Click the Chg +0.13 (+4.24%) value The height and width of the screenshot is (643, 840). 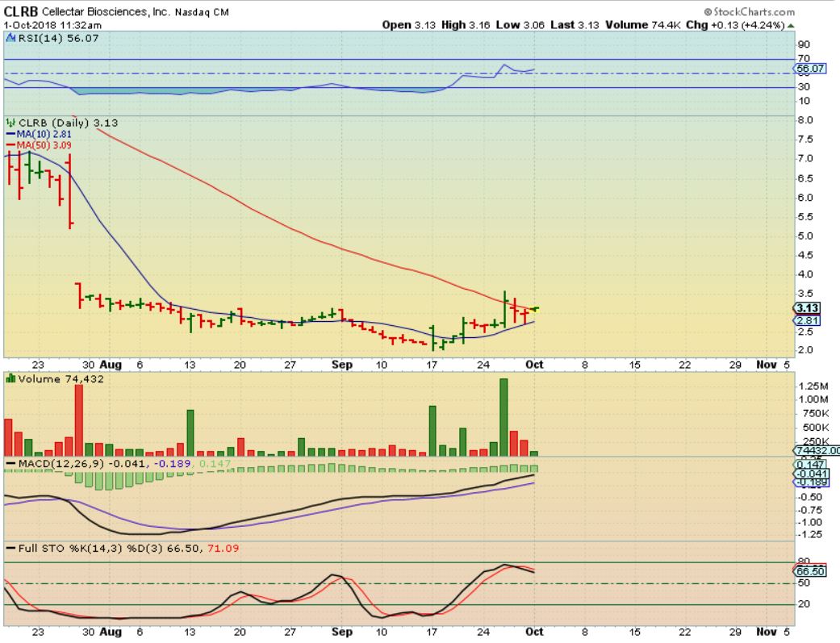click(736, 25)
